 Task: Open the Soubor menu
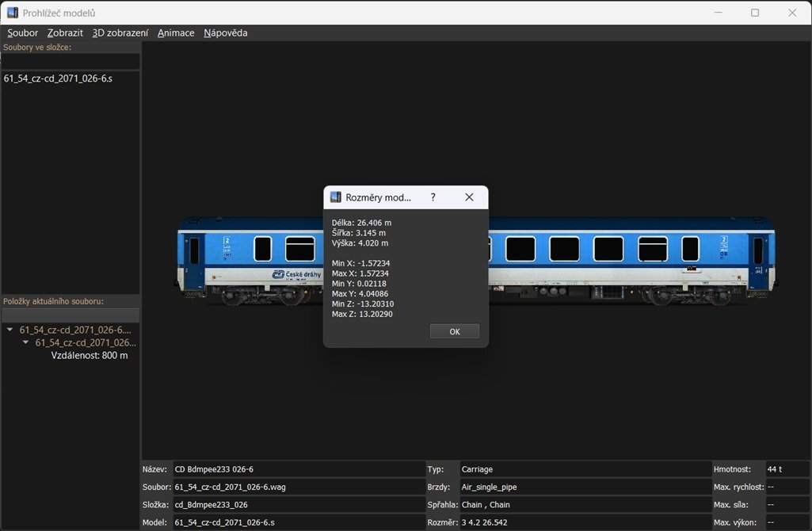point(22,32)
